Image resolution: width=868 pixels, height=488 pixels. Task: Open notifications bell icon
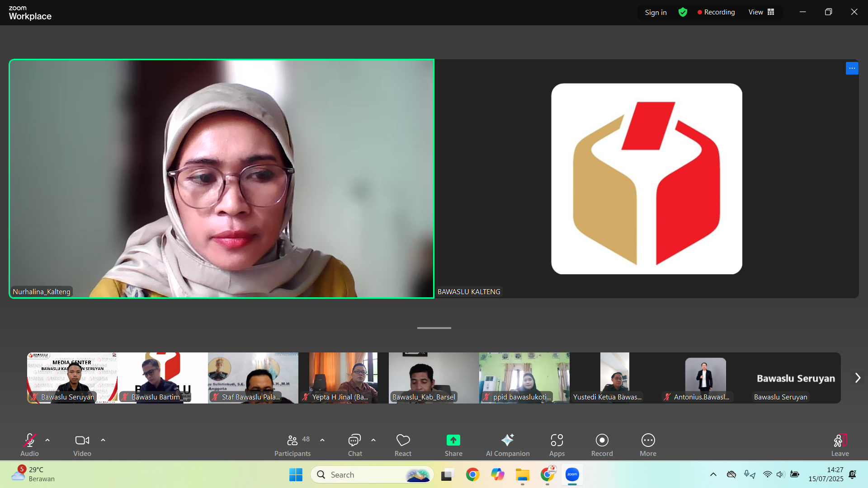coord(853,474)
